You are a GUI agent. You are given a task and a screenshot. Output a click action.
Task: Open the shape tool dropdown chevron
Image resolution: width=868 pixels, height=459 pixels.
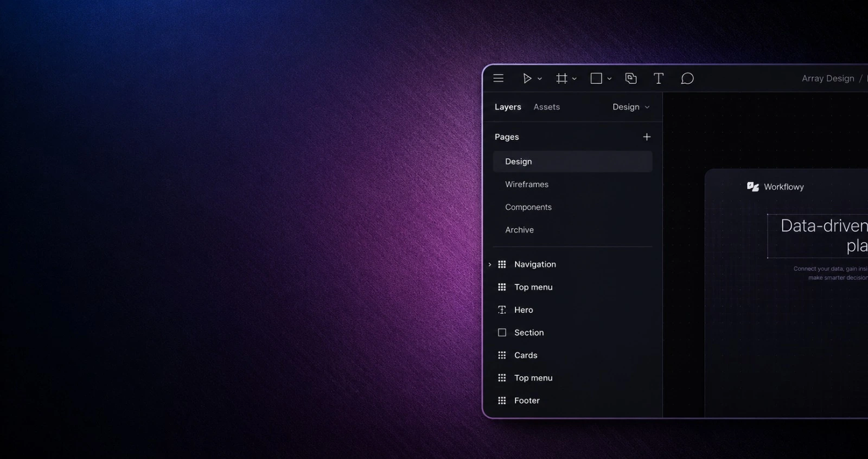(x=610, y=79)
